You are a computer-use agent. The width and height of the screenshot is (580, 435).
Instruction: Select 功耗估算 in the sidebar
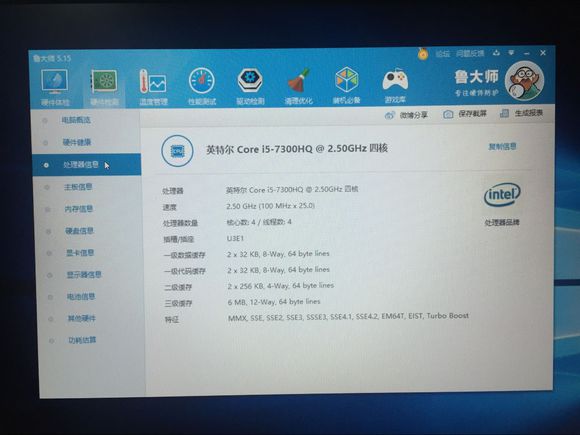point(82,340)
